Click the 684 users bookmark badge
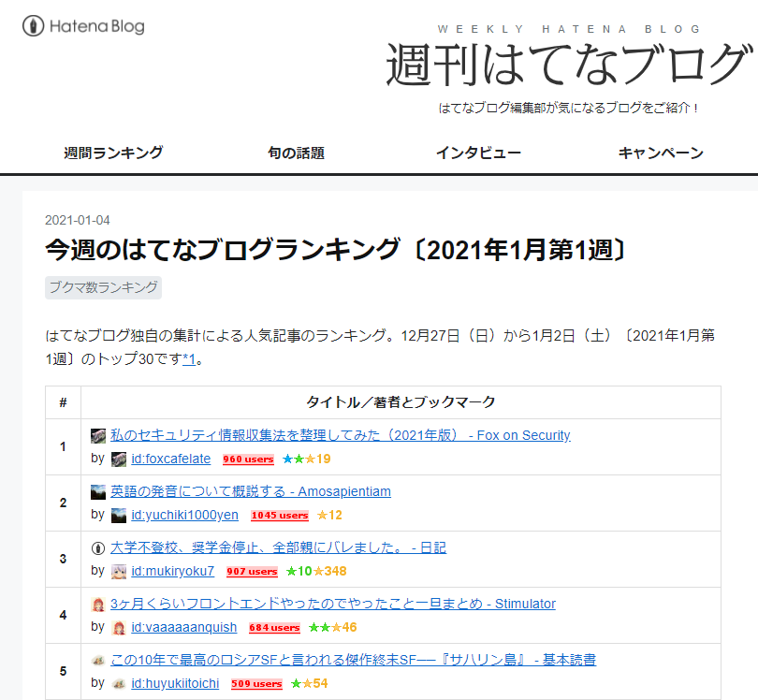Image resolution: width=758 pixels, height=700 pixels. click(274, 628)
